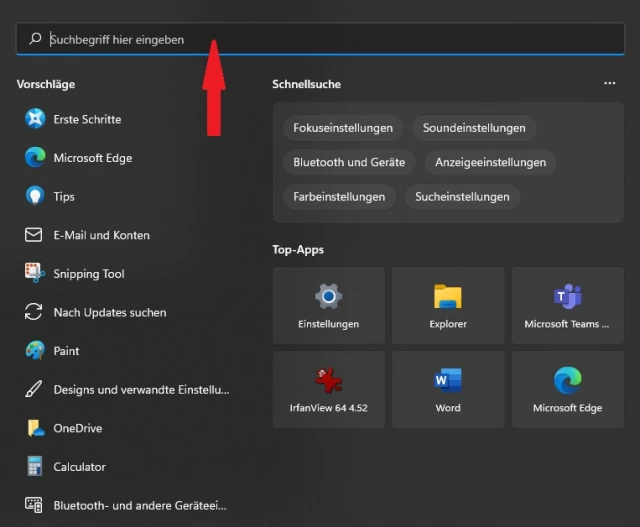
Task: Select Nach Updates suchen entry
Action: pos(109,313)
